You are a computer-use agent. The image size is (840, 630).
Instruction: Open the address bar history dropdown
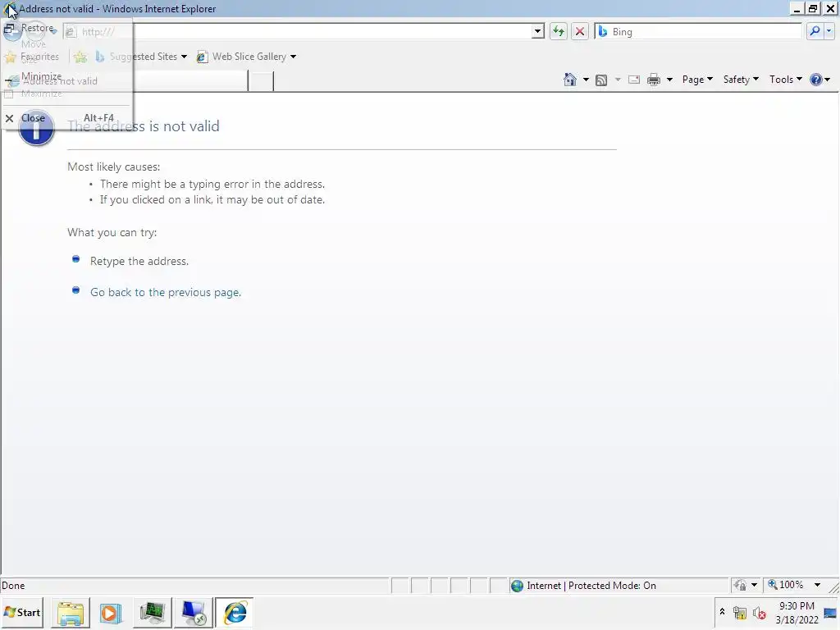click(538, 32)
